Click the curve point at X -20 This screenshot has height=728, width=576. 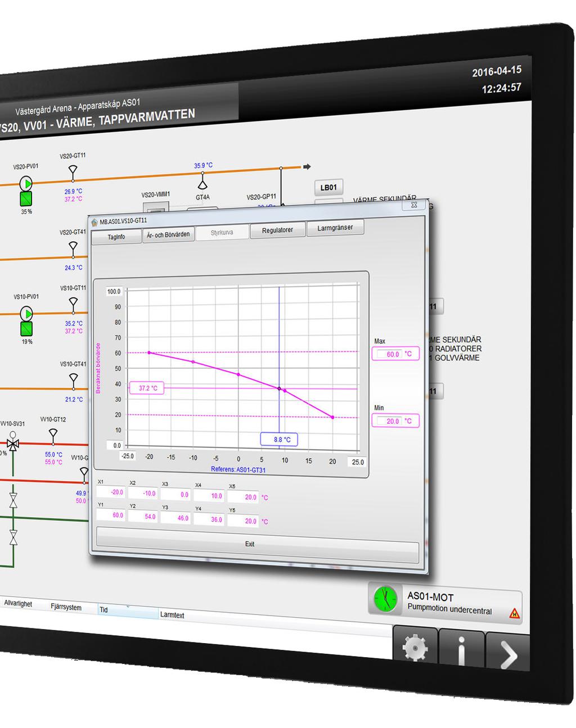click(149, 352)
